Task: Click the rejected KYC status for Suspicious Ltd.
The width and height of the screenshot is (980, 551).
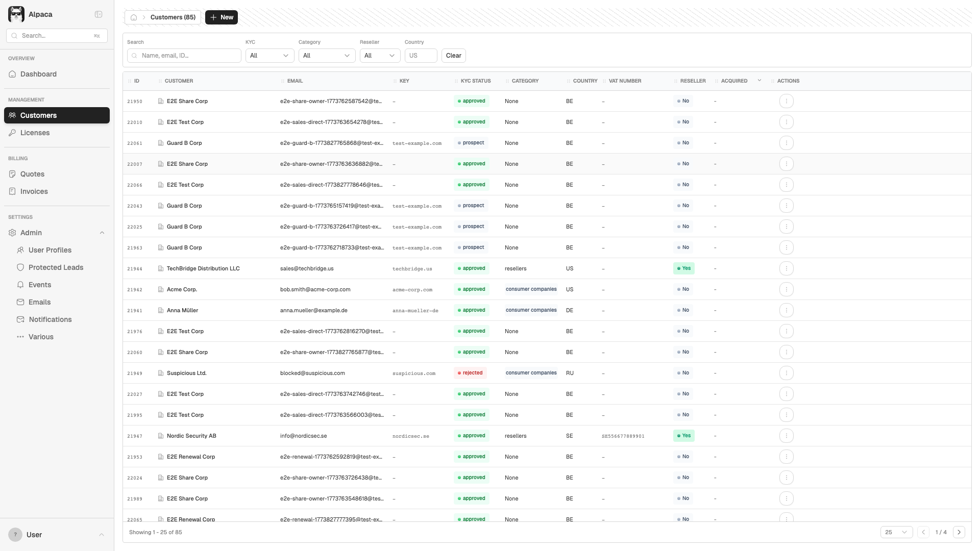Action: coord(470,373)
